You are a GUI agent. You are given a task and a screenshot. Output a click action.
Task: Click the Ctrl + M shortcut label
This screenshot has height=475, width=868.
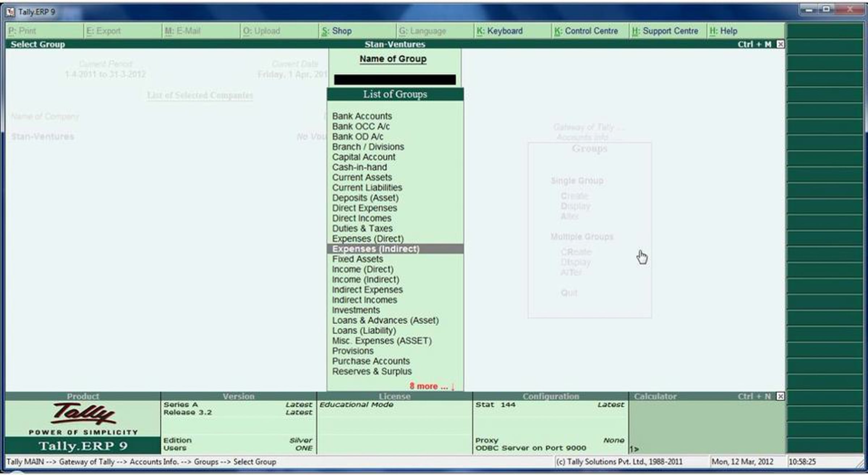(754, 44)
